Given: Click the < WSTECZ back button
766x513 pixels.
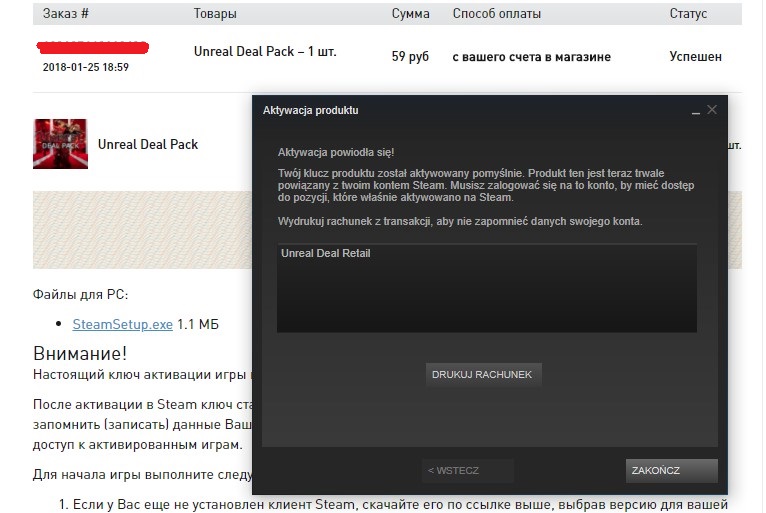Looking at the screenshot, I should coord(468,470).
